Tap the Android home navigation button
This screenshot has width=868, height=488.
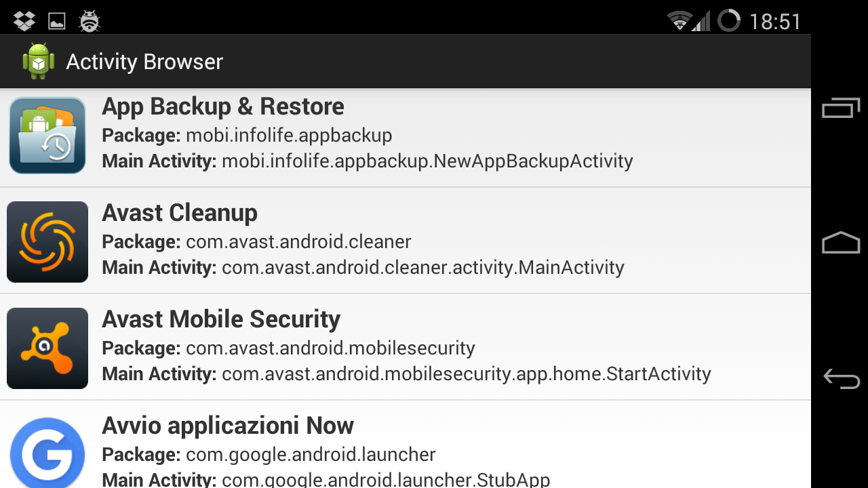point(841,243)
